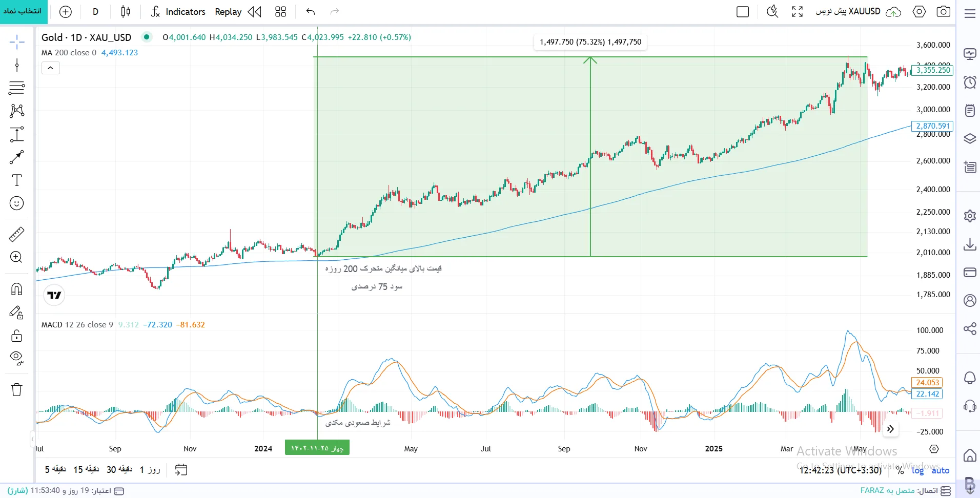This screenshot has width=980, height=498.
Task: Select the trend line drawing tool
Action: [x=17, y=65]
